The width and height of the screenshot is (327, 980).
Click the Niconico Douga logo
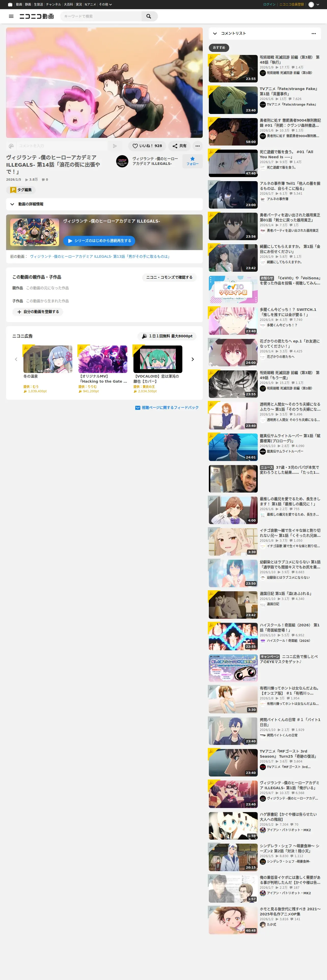(36, 16)
